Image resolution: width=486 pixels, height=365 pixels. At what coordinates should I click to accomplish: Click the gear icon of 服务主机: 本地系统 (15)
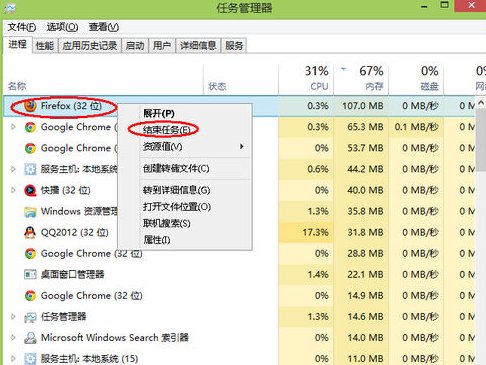click(x=30, y=359)
